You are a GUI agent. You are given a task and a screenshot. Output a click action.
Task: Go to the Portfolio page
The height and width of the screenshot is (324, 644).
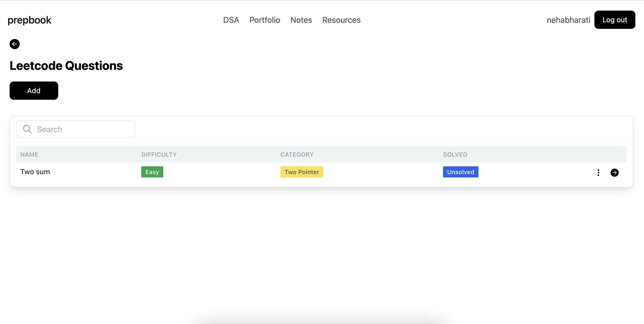click(x=265, y=20)
